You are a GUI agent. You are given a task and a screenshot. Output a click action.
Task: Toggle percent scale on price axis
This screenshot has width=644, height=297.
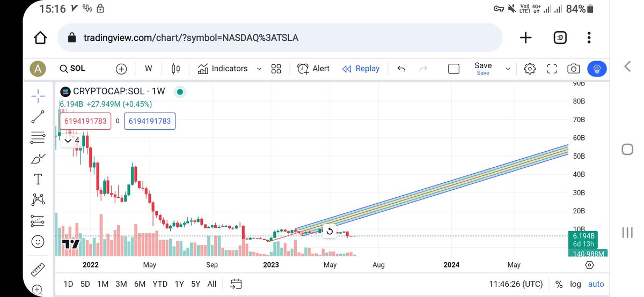(559, 284)
